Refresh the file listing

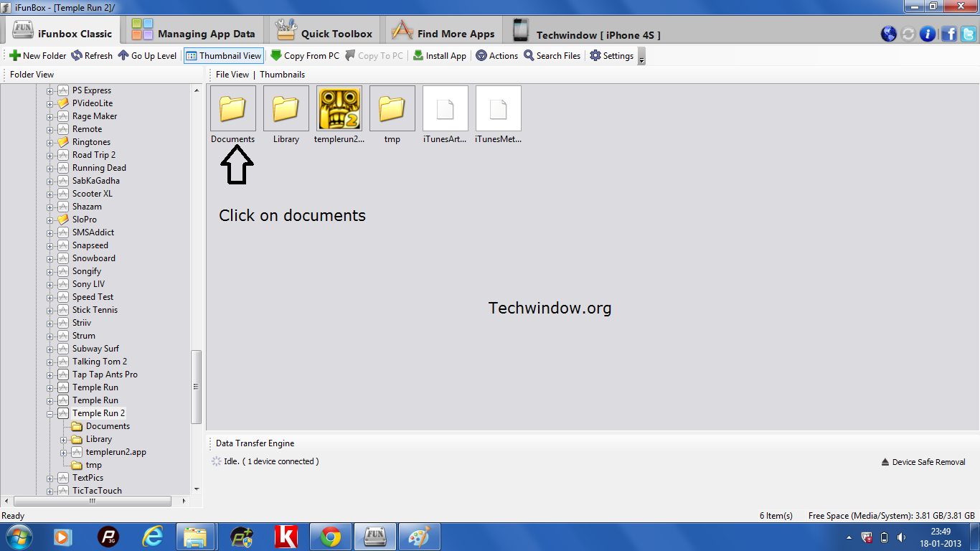(92, 55)
